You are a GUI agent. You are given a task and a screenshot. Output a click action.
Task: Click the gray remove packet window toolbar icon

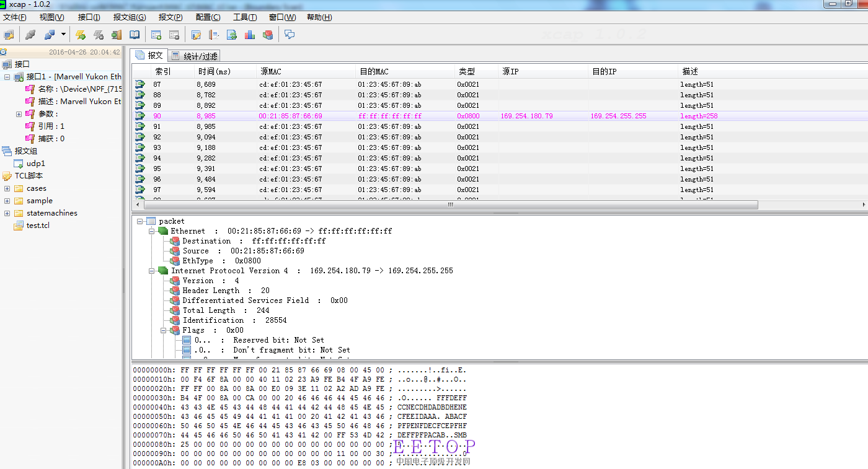(174, 35)
